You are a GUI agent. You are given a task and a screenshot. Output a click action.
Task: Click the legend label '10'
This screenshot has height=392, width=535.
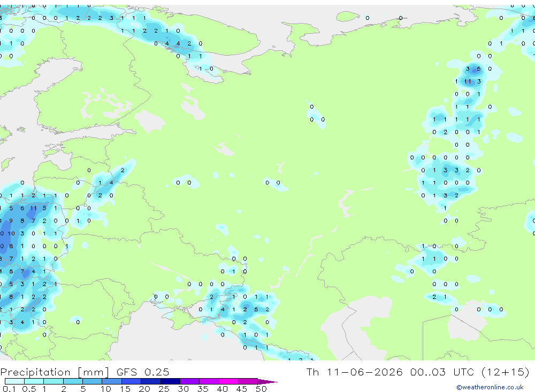point(105,389)
